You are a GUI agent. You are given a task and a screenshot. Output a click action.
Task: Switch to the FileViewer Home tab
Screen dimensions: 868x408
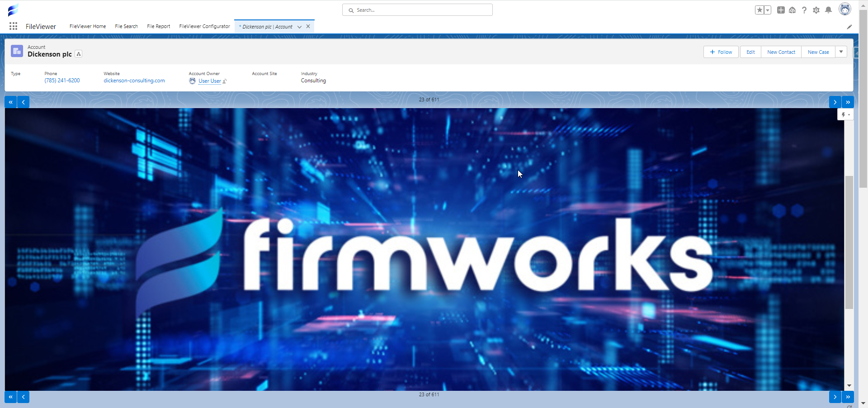(x=88, y=26)
